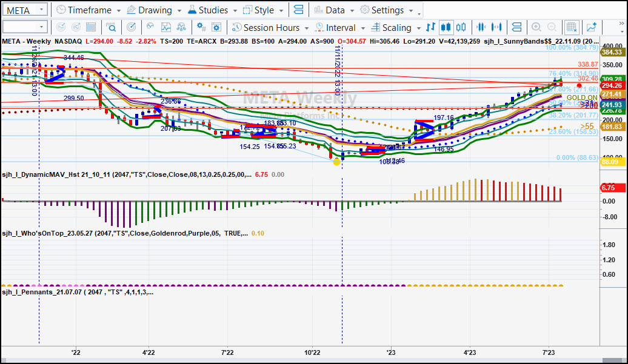Click the teal 241.93 price tag

pos(612,105)
